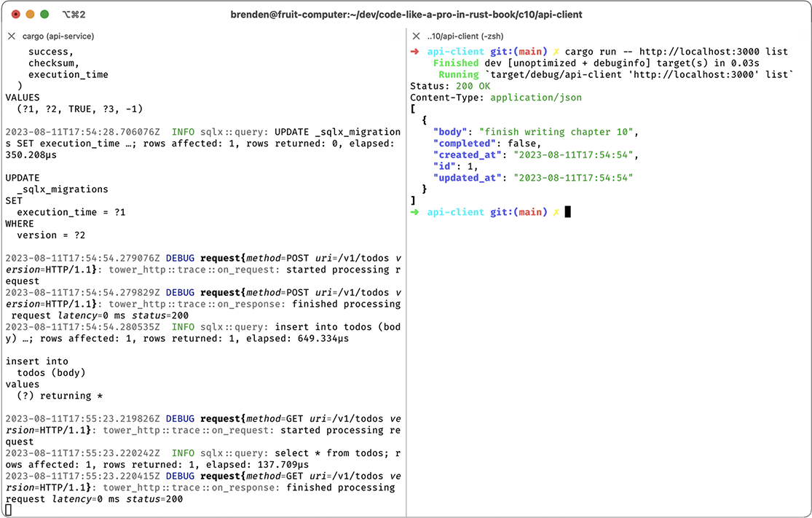This screenshot has height=518, width=812.
Task: Click the red prompt arrow before cargo run
Action: pyautogui.click(x=415, y=51)
